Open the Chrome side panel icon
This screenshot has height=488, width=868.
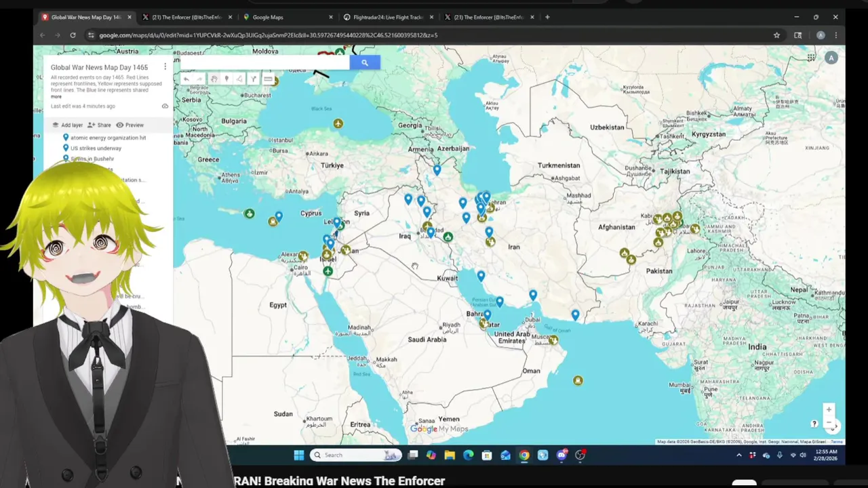coord(797,35)
